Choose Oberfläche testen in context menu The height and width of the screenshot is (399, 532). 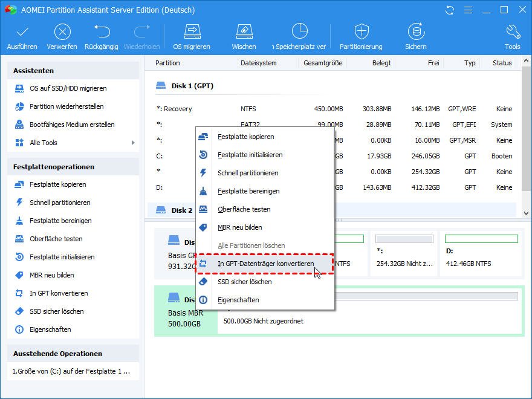tap(265, 209)
